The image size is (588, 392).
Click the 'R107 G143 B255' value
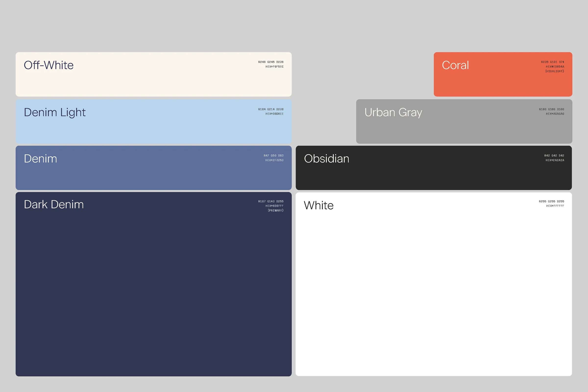point(271,201)
